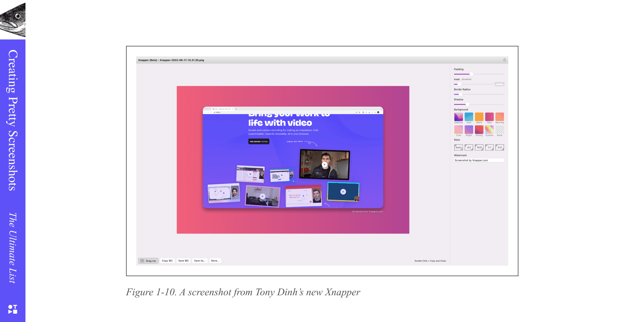Screen dimensions: 644x322
Task: Click the Drag me handle button
Action: 148,261
